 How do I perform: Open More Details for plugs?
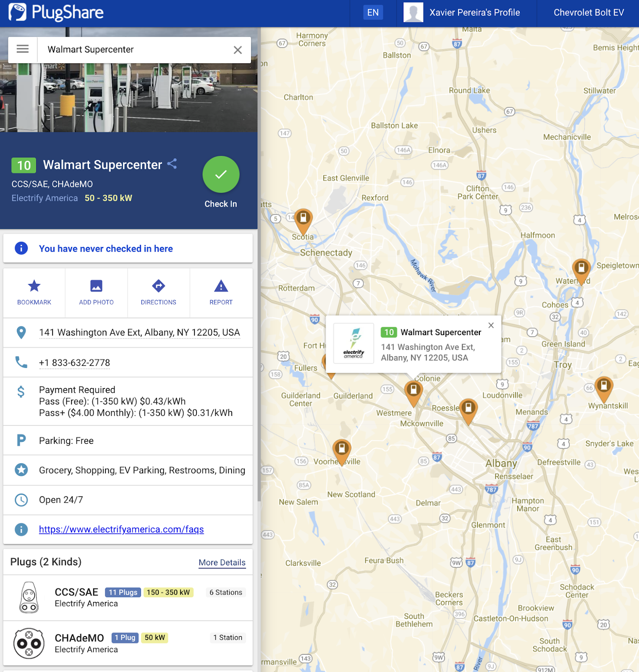[x=222, y=562]
